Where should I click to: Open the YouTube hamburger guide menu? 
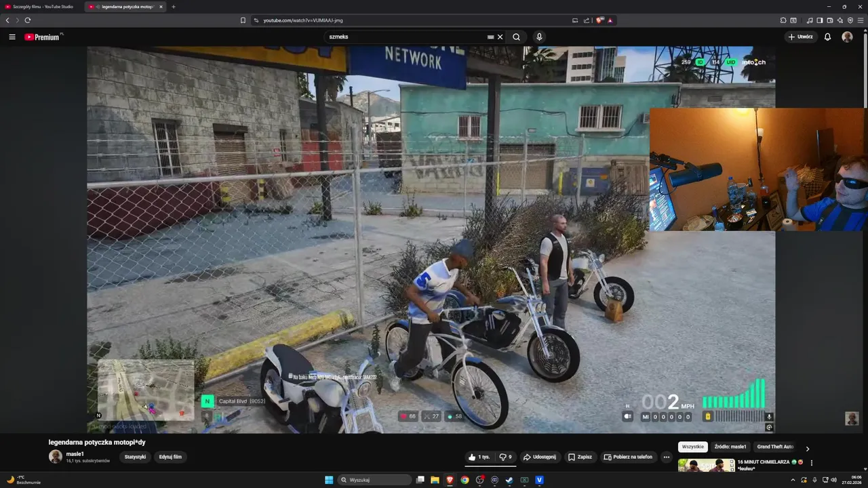[x=12, y=37]
